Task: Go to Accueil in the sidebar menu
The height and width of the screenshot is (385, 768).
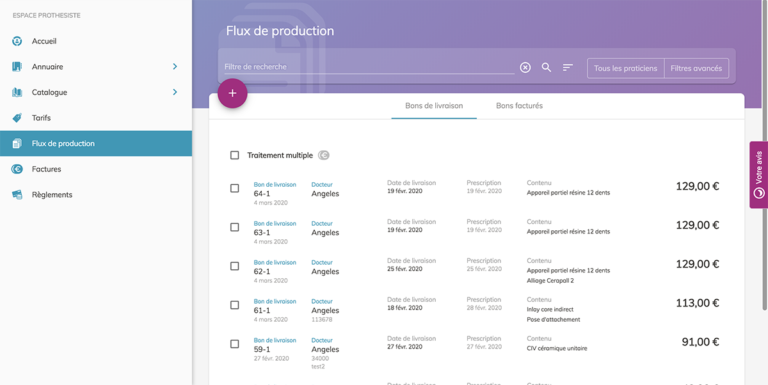Action: click(x=96, y=41)
